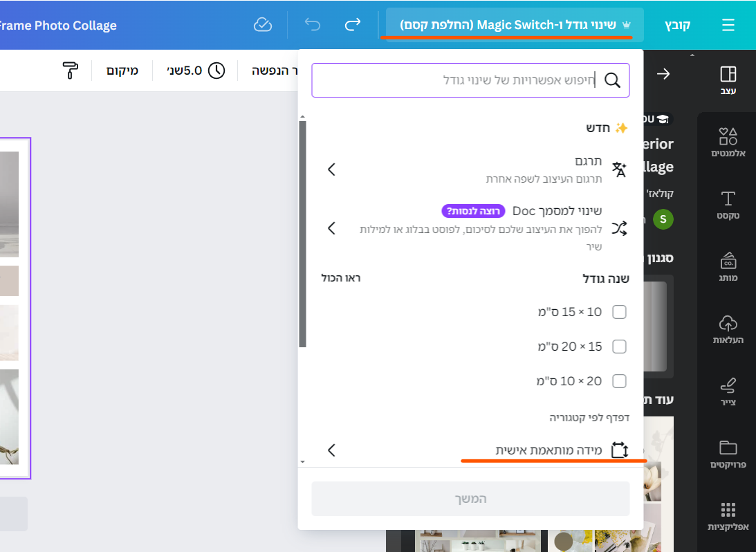This screenshot has width=756, height=552.
Task: Click the מיקום position toolbar button
Action: pyautogui.click(x=122, y=71)
